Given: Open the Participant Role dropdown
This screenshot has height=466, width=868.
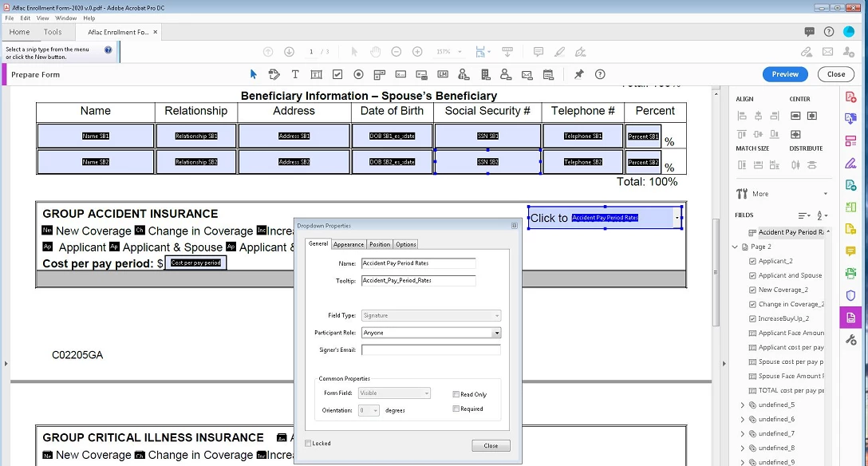Looking at the screenshot, I should [x=432, y=333].
